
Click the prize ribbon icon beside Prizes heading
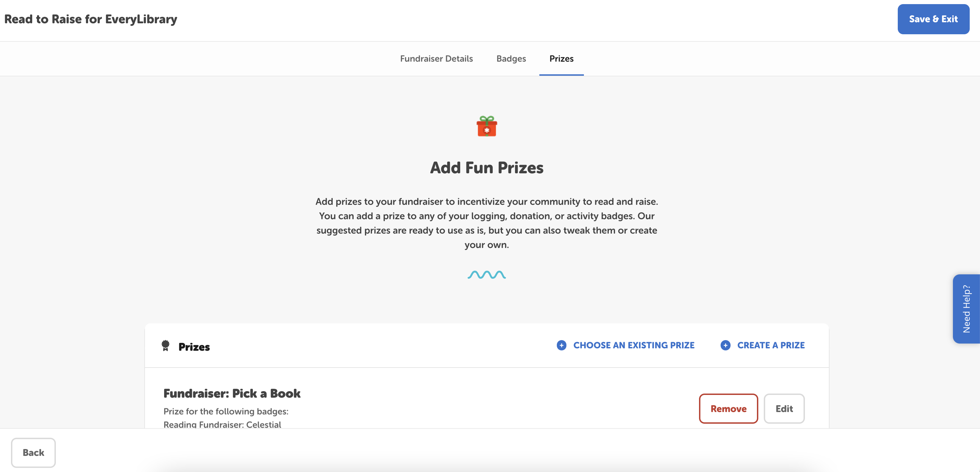click(166, 345)
